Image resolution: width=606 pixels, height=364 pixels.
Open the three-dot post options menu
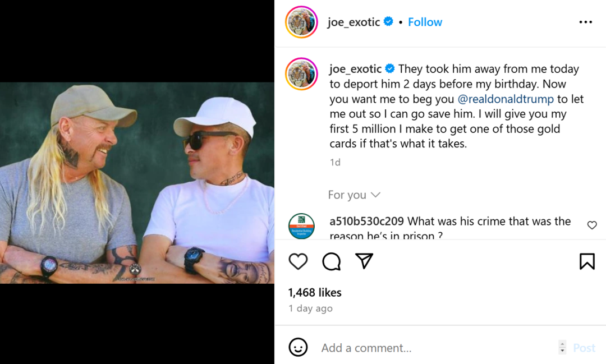pyautogui.click(x=586, y=21)
